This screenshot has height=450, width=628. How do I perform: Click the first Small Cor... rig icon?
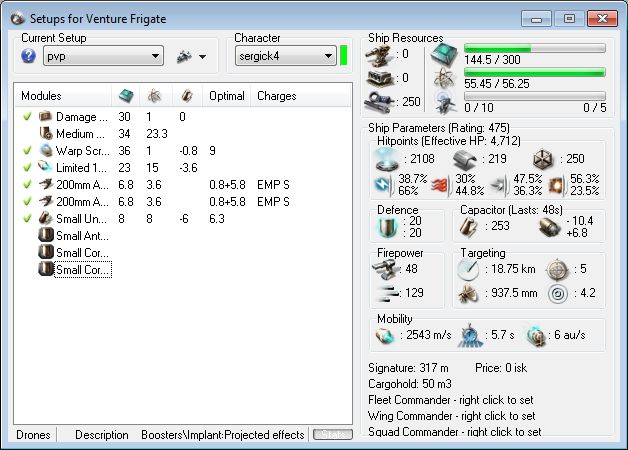click(46, 252)
